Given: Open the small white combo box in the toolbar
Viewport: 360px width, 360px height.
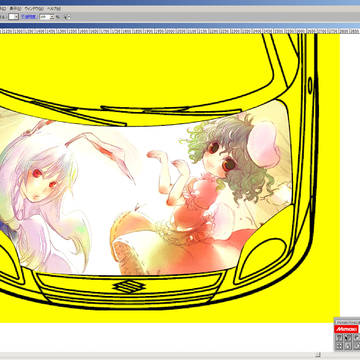Looking at the screenshot, I should [13, 16].
